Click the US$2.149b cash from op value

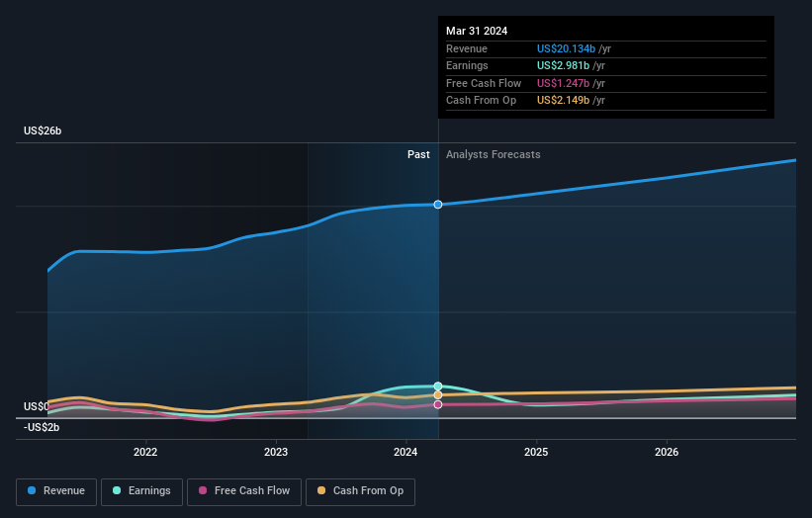coord(563,101)
